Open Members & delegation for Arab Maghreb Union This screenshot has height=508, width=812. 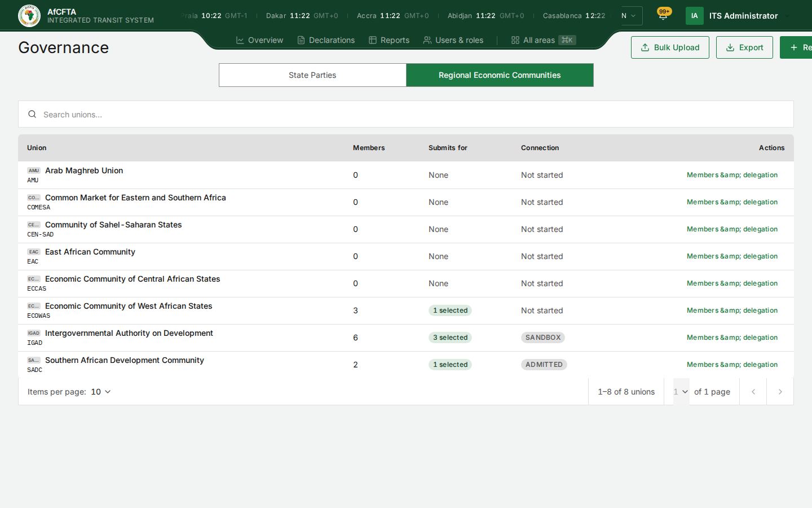[732, 175]
